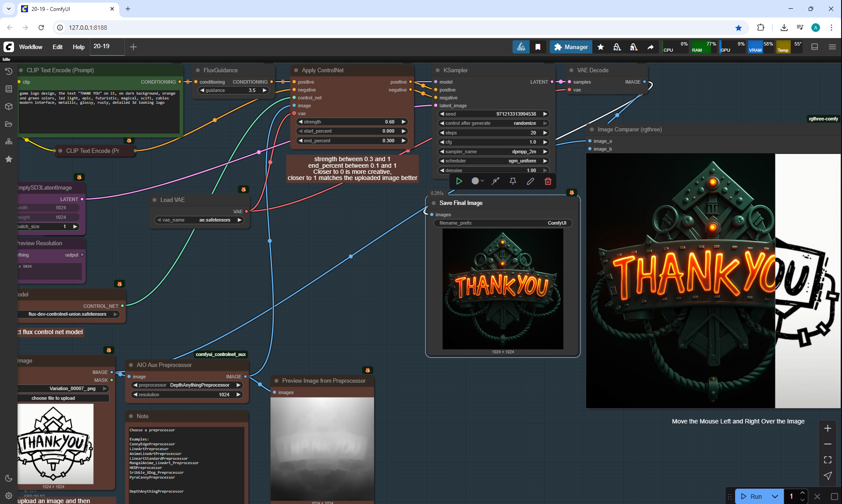This screenshot has width=842, height=504.
Task: Click the bookmark icon in top toolbar
Action: pyautogui.click(x=538, y=47)
